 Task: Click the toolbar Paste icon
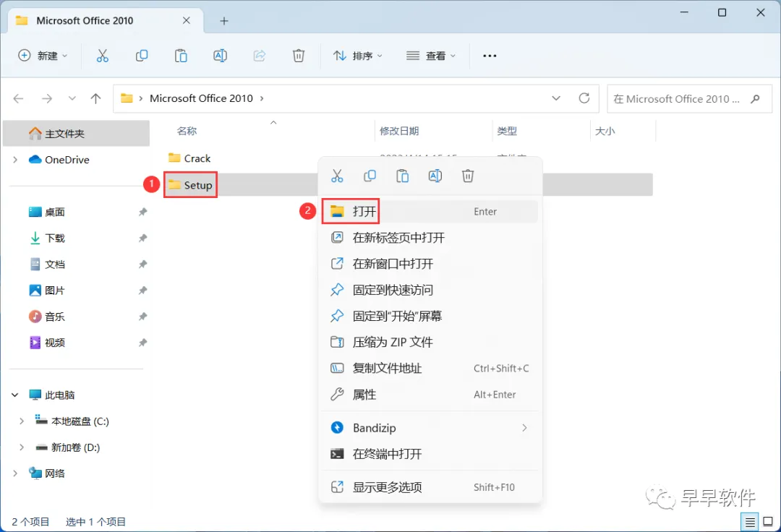click(x=181, y=56)
